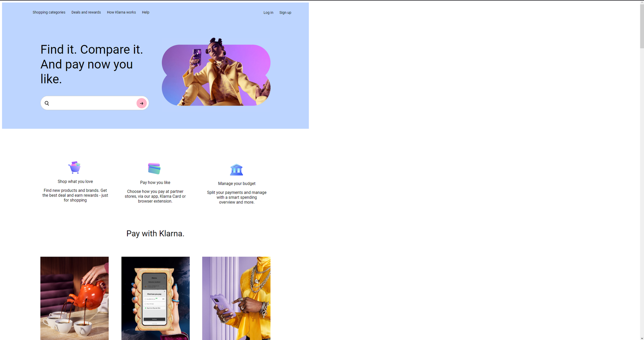Open the red teapot image card
This screenshot has height=340, width=644.
tap(75, 298)
